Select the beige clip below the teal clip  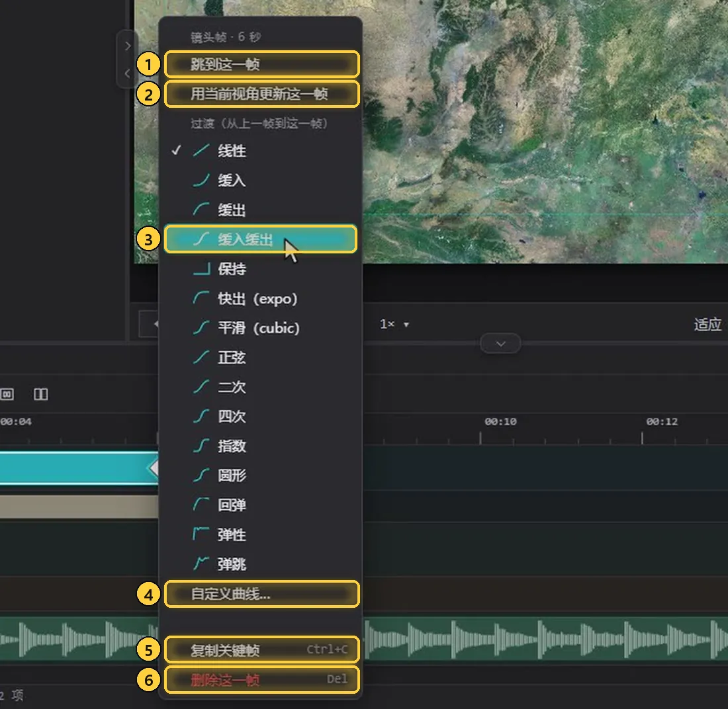(x=79, y=506)
